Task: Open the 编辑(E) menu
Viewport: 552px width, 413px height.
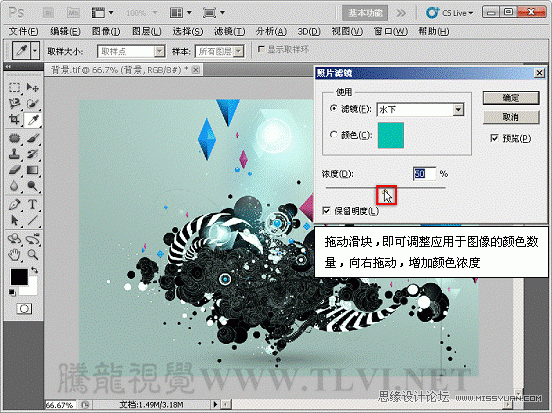Action: pyautogui.click(x=65, y=31)
